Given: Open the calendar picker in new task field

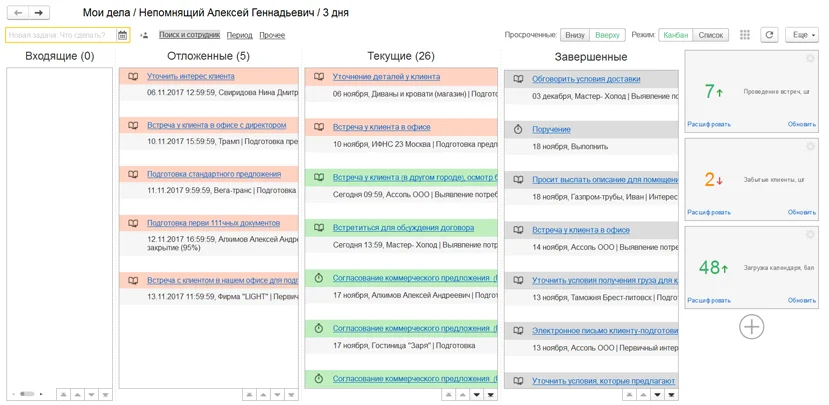Looking at the screenshot, I should coord(122,35).
